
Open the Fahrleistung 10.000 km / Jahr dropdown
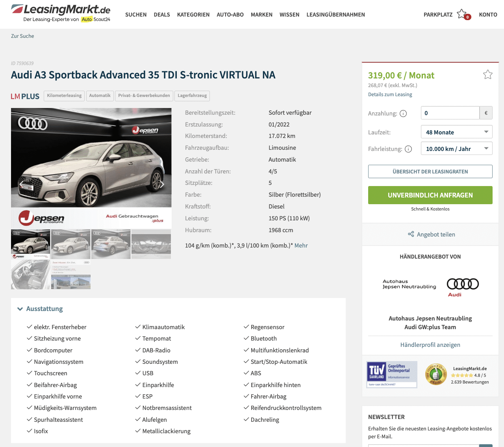[x=457, y=149]
